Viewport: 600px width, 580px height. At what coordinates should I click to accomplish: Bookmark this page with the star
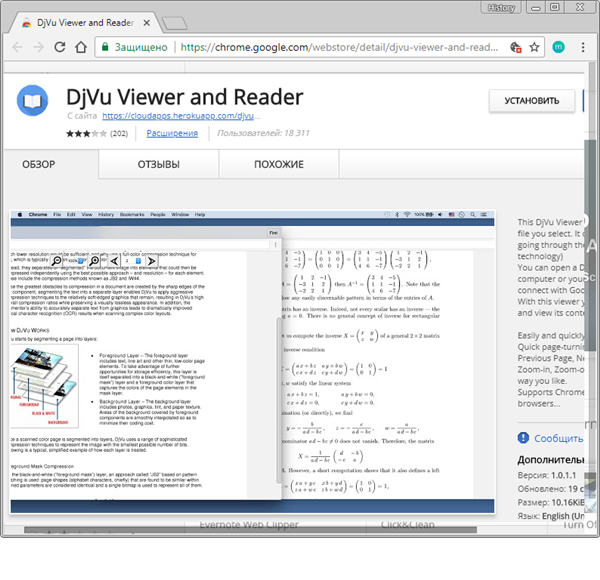(x=534, y=47)
